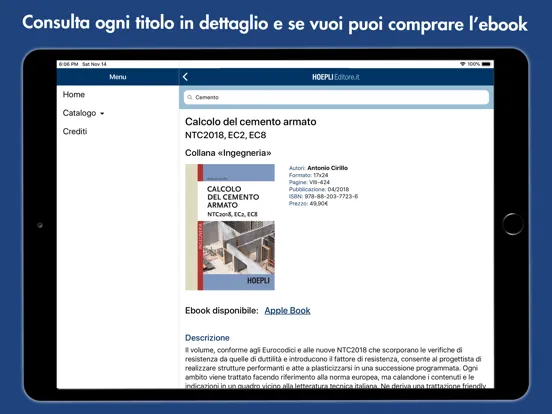The height and width of the screenshot is (414, 552).
Task: Click the Ebook disponibile label
Action: 222,310
